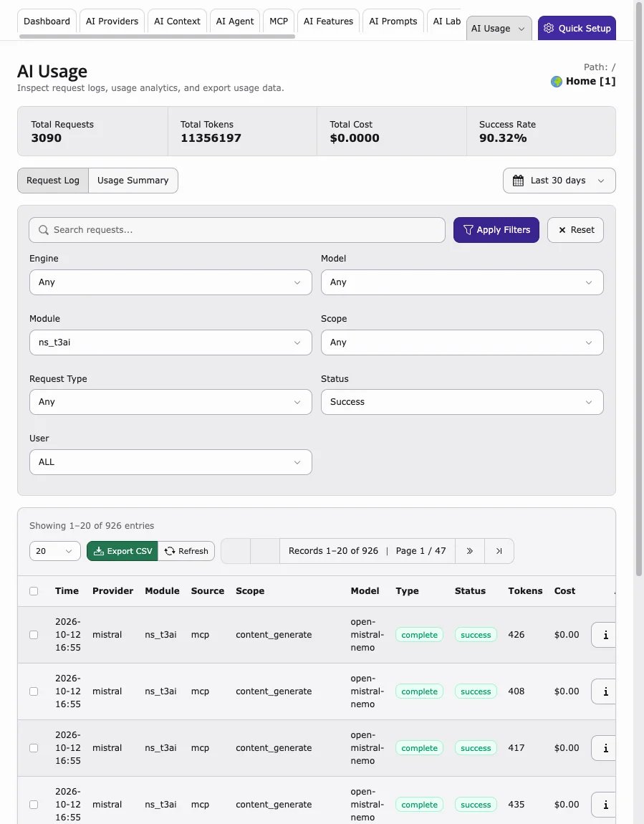Open the Scope filter dropdown
644x824 pixels.
pyautogui.click(x=462, y=342)
